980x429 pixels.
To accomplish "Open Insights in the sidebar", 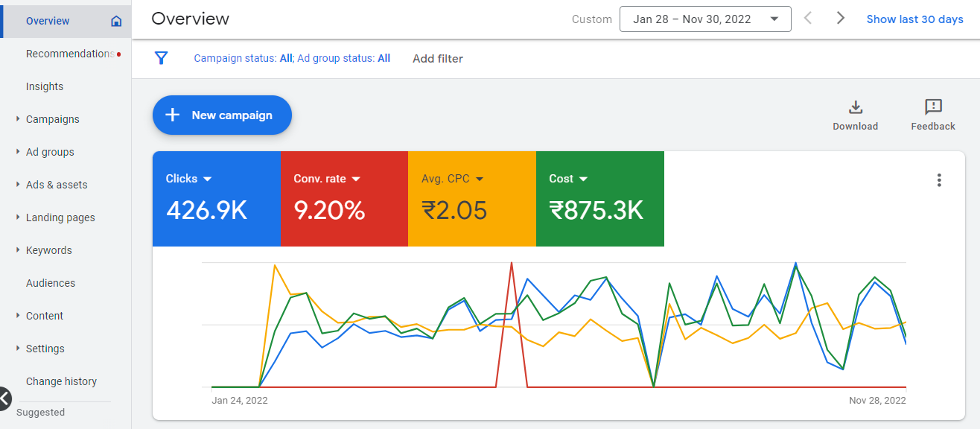I will point(45,86).
